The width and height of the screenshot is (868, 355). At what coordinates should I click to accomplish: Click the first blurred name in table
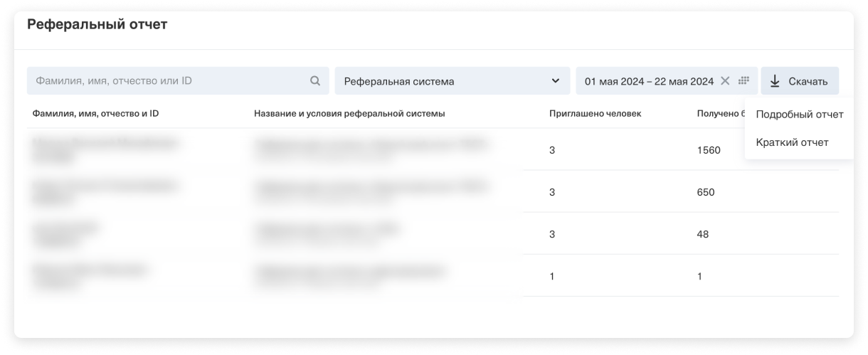(x=102, y=144)
